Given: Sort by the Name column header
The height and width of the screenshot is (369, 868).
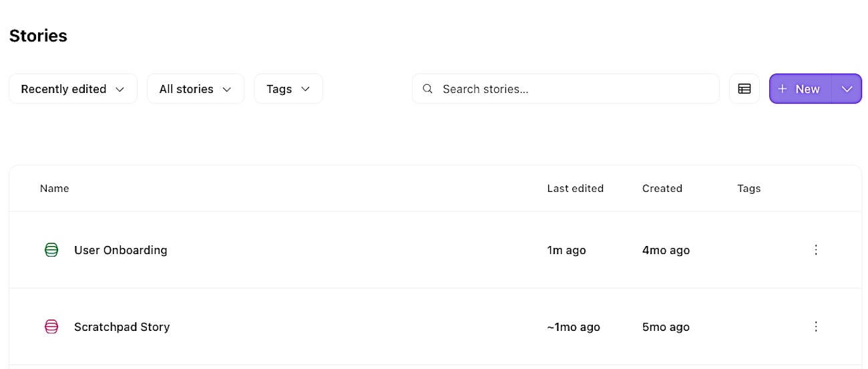Looking at the screenshot, I should [x=55, y=189].
